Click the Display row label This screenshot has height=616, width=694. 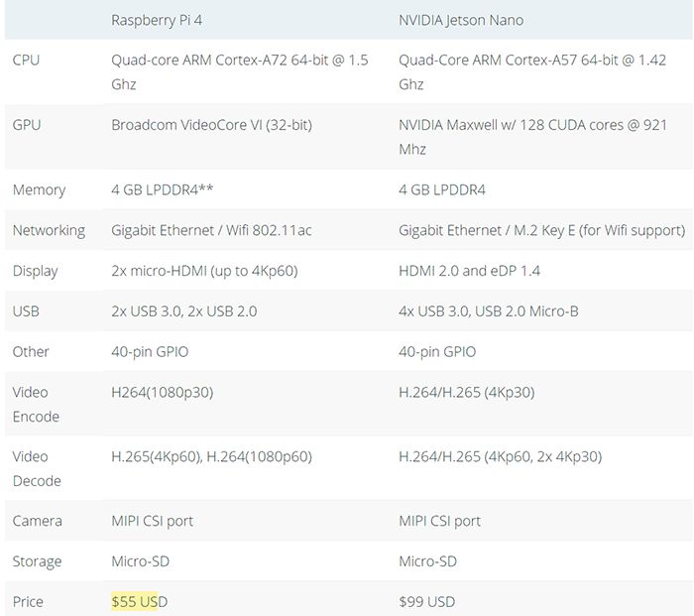click(x=35, y=271)
